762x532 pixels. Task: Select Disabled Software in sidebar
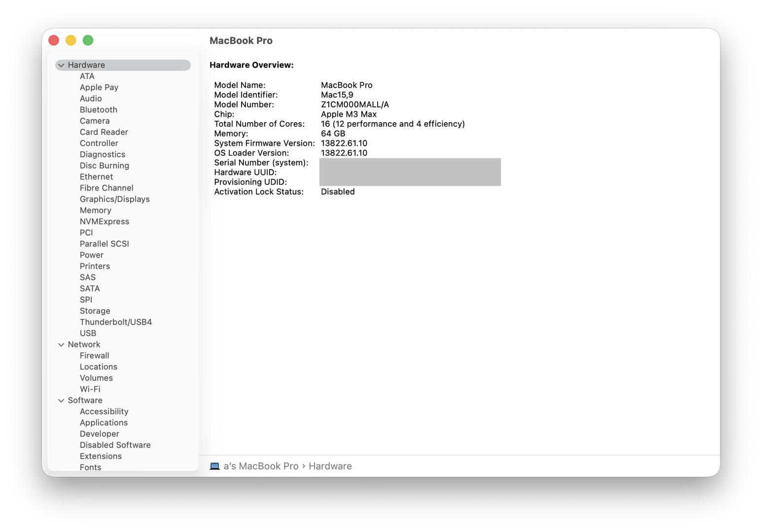click(x=115, y=445)
